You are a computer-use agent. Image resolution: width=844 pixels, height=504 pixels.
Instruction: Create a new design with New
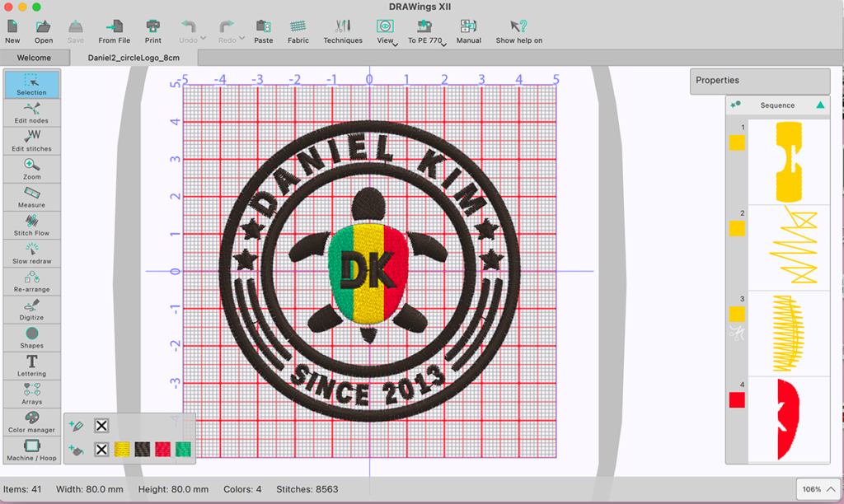coord(12,31)
